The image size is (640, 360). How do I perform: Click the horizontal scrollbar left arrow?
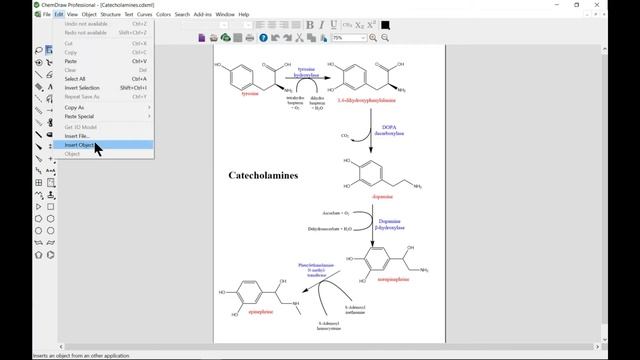click(x=61, y=347)
